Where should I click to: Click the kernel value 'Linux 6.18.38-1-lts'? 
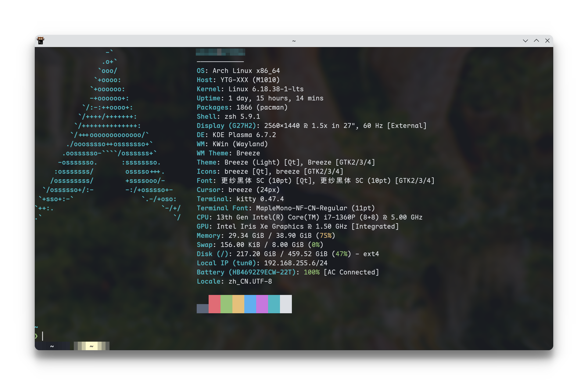266,89
